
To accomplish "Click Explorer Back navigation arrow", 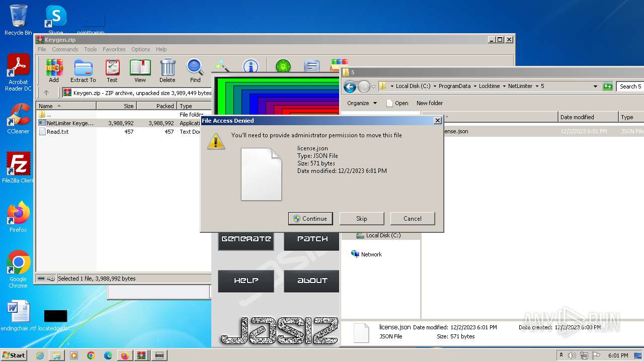I will [x=350, y=86].
